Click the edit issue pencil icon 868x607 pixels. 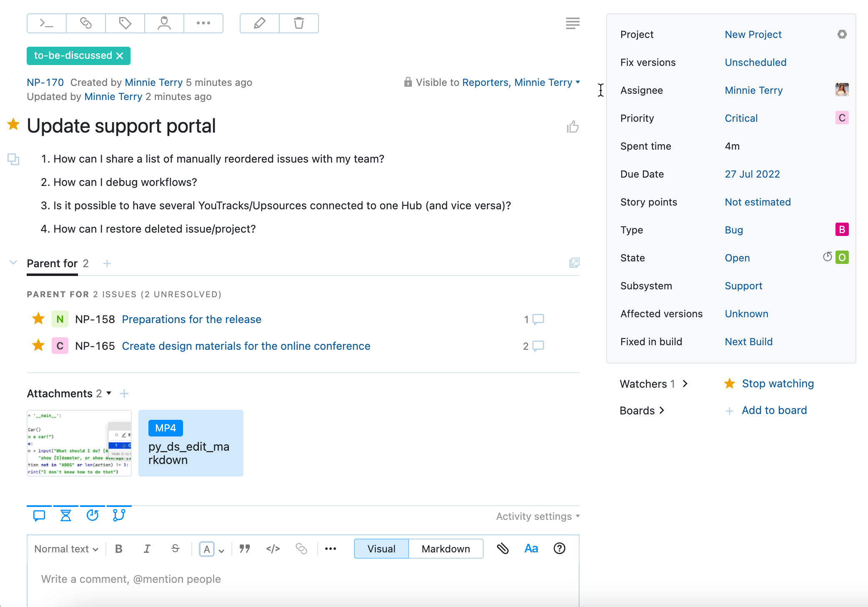click(259, 23)
